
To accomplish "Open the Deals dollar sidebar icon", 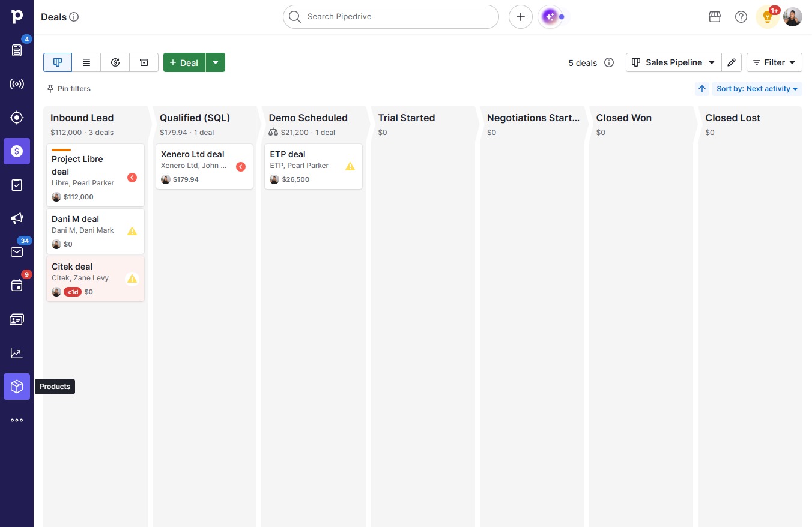I will click(17, 151).
